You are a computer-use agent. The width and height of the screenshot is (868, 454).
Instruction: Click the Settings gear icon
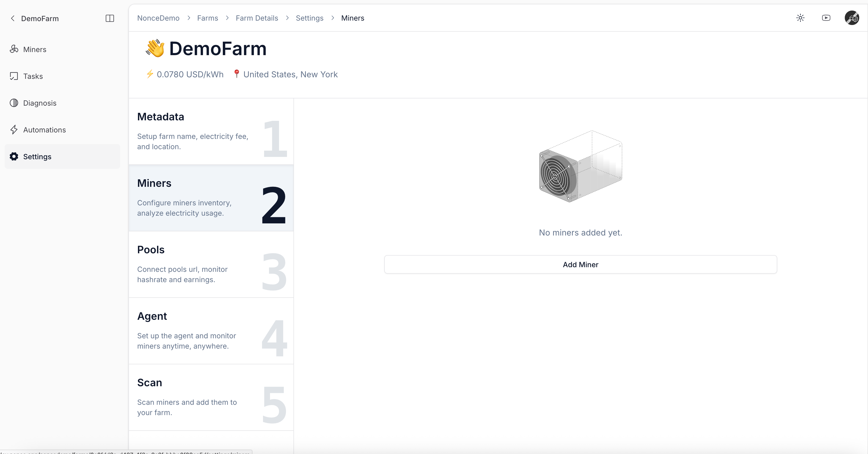pos(14,157)
